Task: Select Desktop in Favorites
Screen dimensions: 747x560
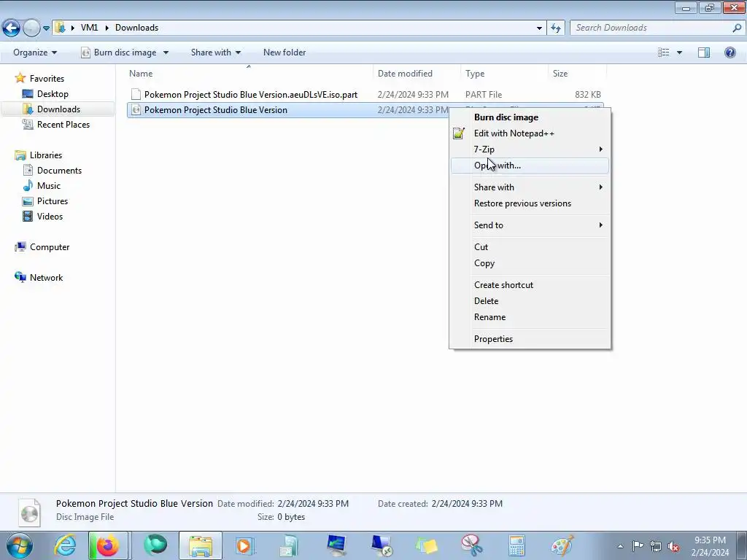Action: 46,94
